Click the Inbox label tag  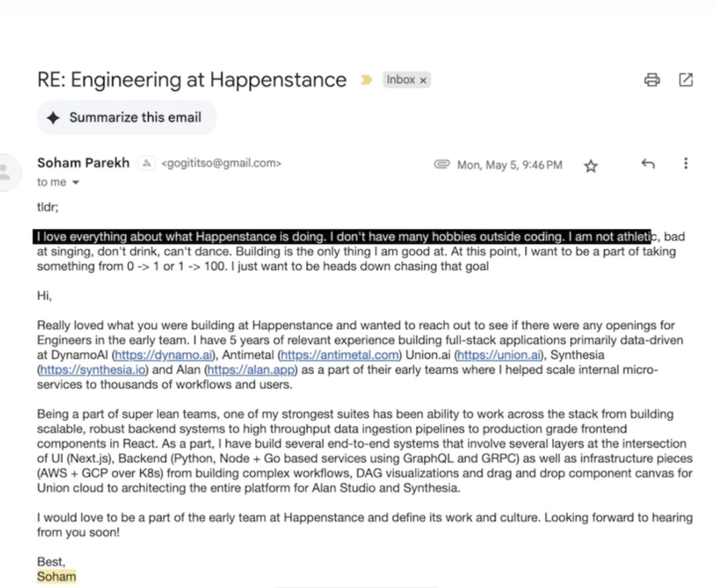pos(401,80)
